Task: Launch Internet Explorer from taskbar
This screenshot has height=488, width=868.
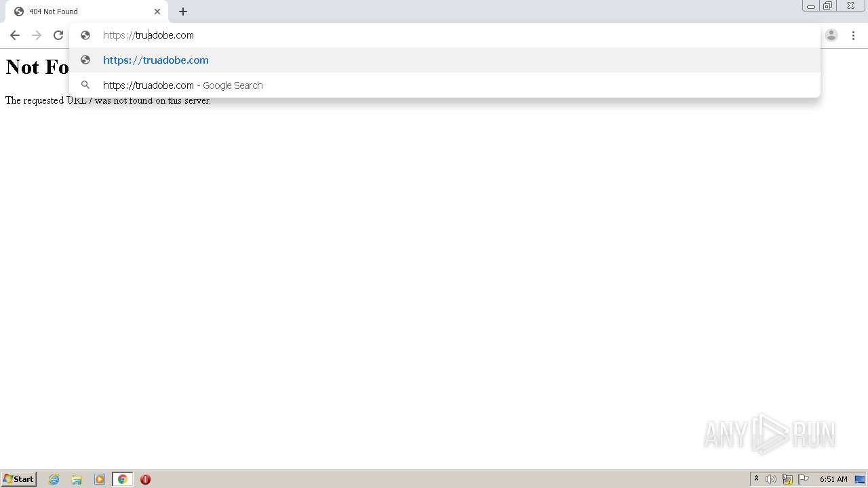Action: coord(54,479)
